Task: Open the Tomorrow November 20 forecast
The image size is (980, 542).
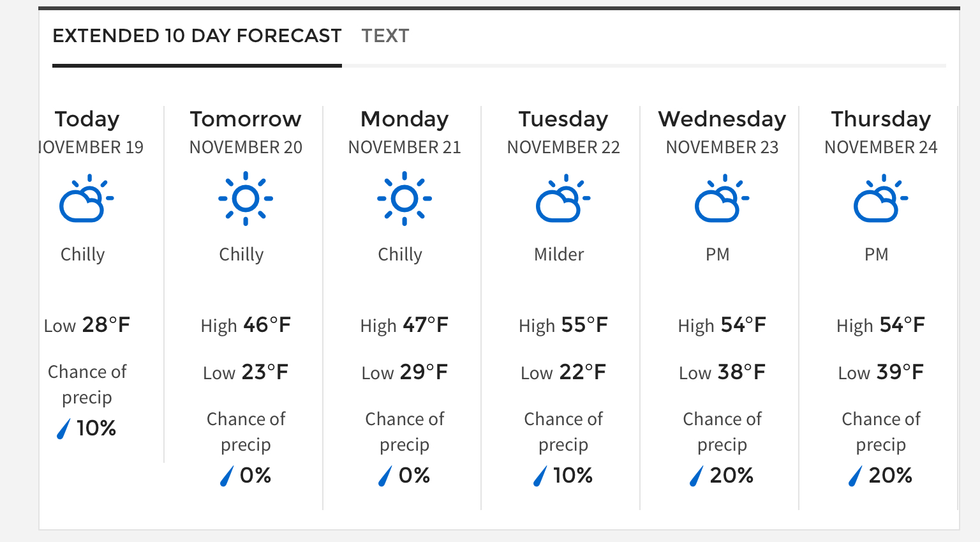Action: tap(246, 132)
